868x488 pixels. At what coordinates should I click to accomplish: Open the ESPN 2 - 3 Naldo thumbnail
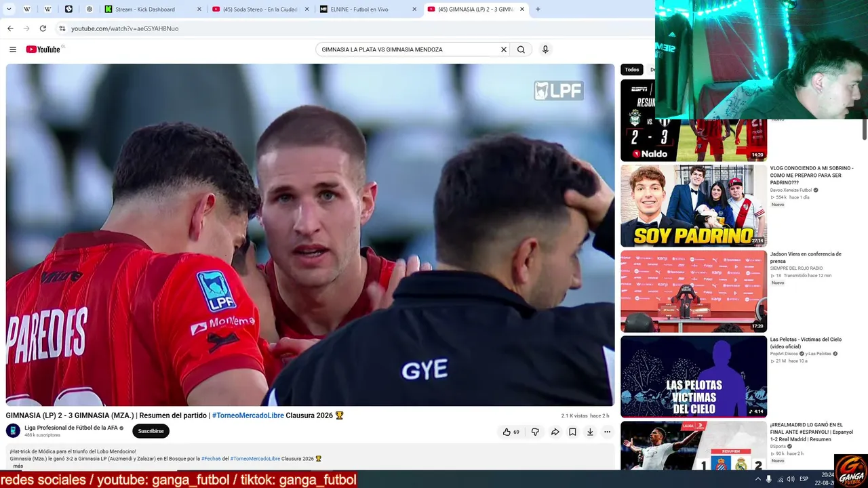(694, 121)
